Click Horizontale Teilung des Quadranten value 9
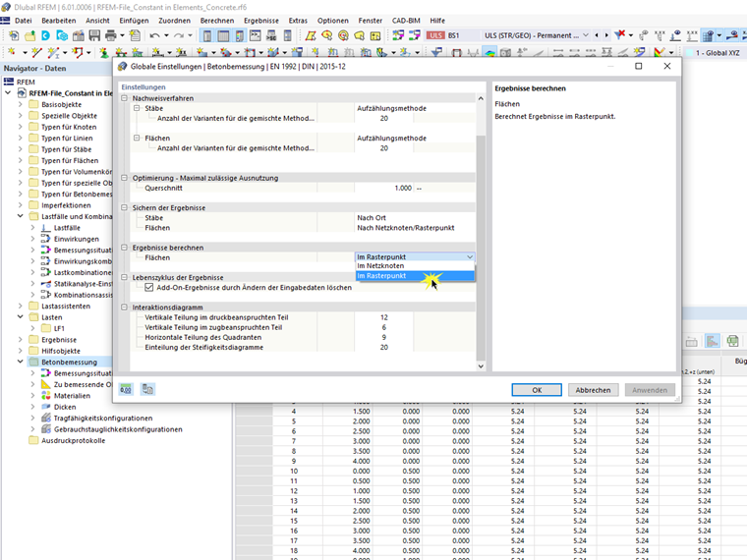 coord(384,338)
